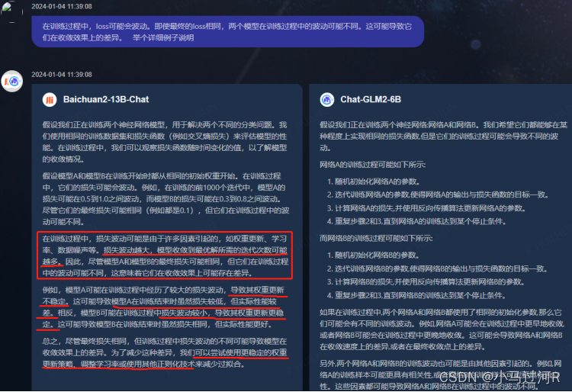Click list item '4. 重复步骤2和3' for network A

click(x=416, y=221)
